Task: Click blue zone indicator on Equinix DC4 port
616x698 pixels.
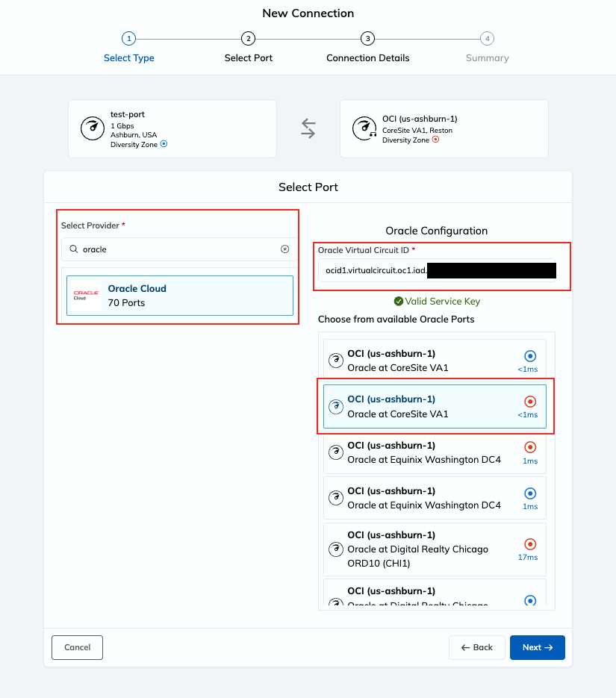Action: coord(529,493)
